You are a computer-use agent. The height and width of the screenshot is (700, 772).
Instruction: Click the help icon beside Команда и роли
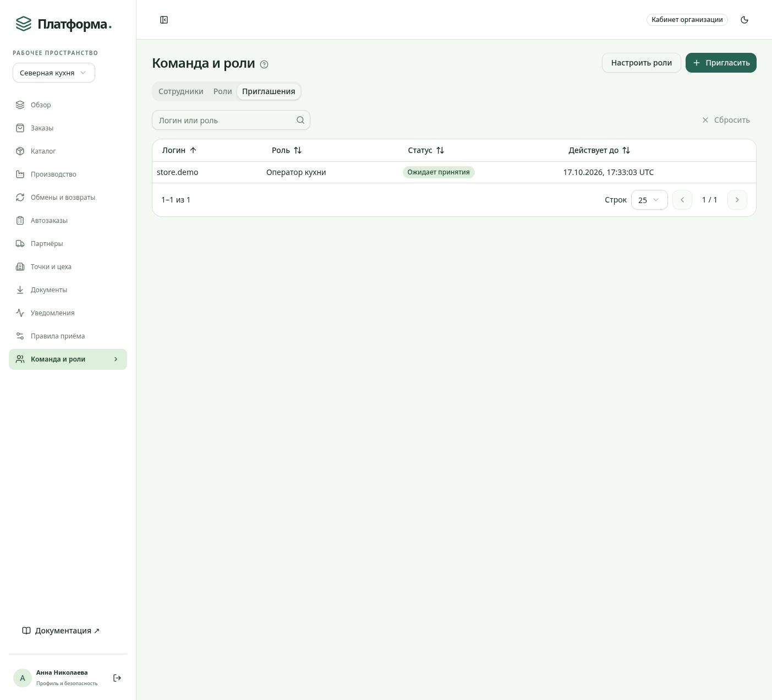pos(264,64)
